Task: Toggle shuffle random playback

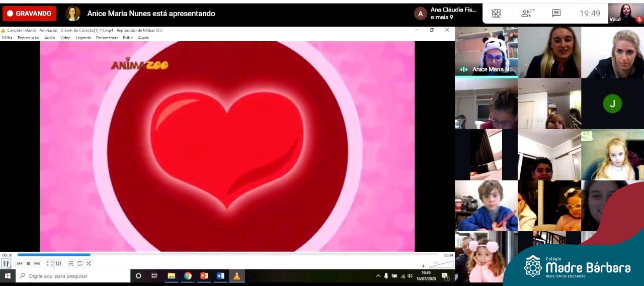Action: coord(88,263)
